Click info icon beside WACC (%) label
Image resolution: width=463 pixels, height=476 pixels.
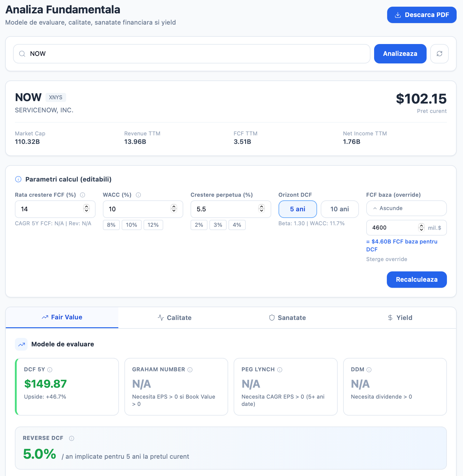point(138,195)
